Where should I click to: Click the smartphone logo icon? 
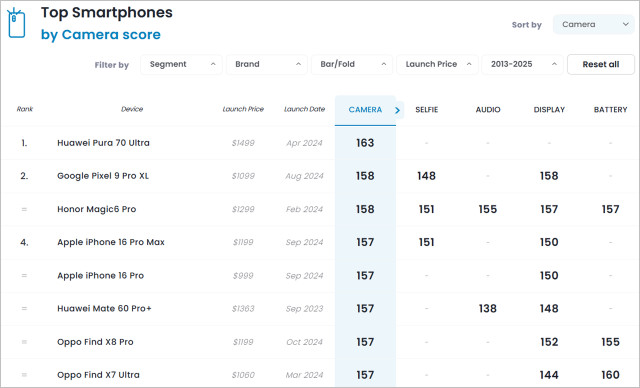[x=16, y=23]
